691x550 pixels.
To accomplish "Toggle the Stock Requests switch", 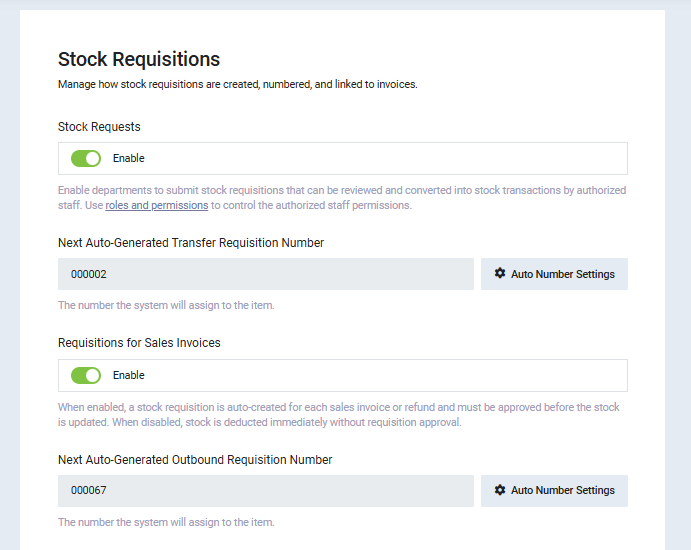I will pyautogui.click(x=86, y=158).
